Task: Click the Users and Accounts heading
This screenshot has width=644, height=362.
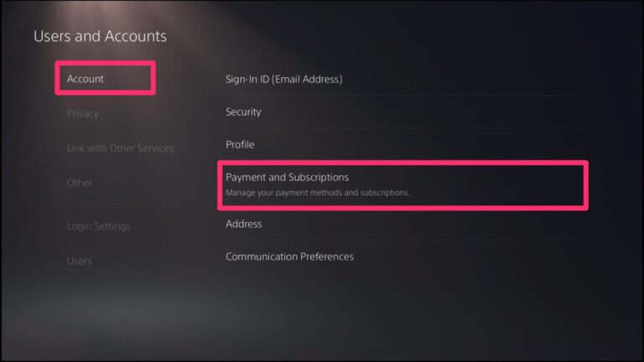Action: [100, 37]
